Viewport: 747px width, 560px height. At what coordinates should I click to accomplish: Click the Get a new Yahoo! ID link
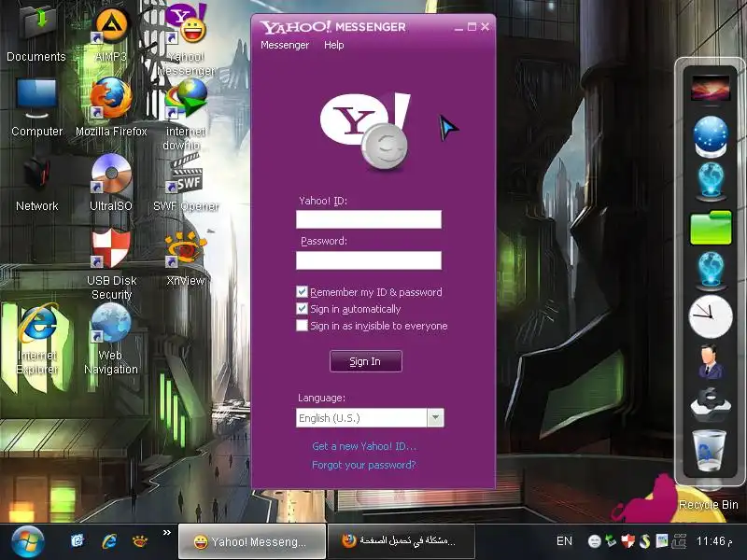coord(364,446)
